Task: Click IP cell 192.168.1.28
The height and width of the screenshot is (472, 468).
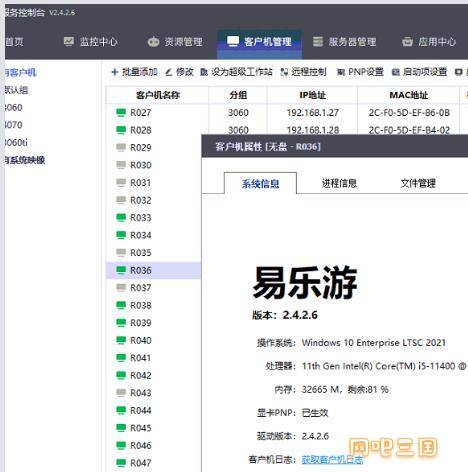Action: tap(313, 130)
